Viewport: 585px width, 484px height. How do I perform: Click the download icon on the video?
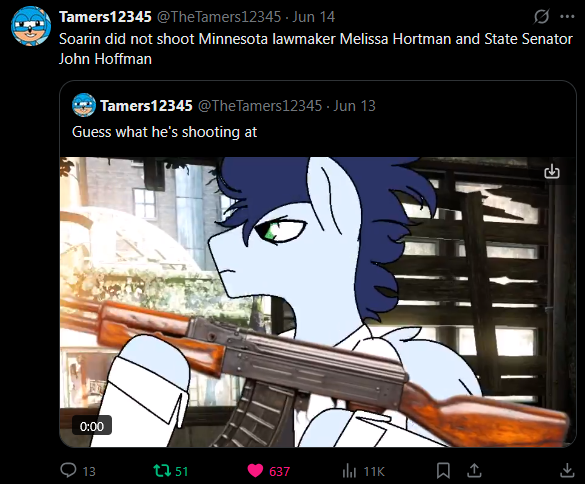click(552, 172)
